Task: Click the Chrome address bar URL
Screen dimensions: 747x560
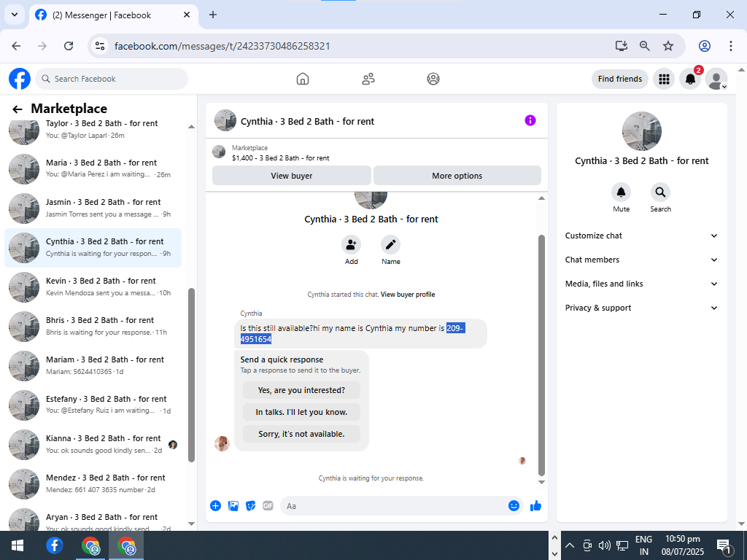Action: pyautogui.click(x=222, y=46)
